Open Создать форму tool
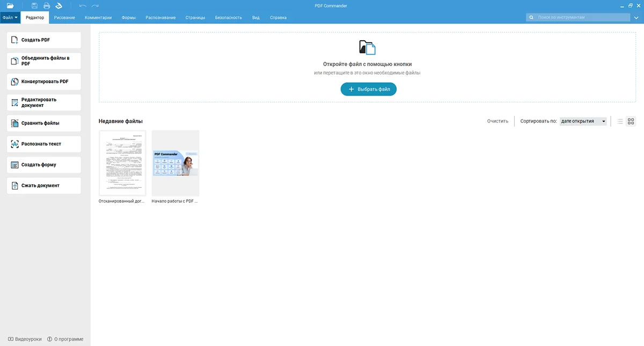 pyautogui.click(x=44, y=165)
